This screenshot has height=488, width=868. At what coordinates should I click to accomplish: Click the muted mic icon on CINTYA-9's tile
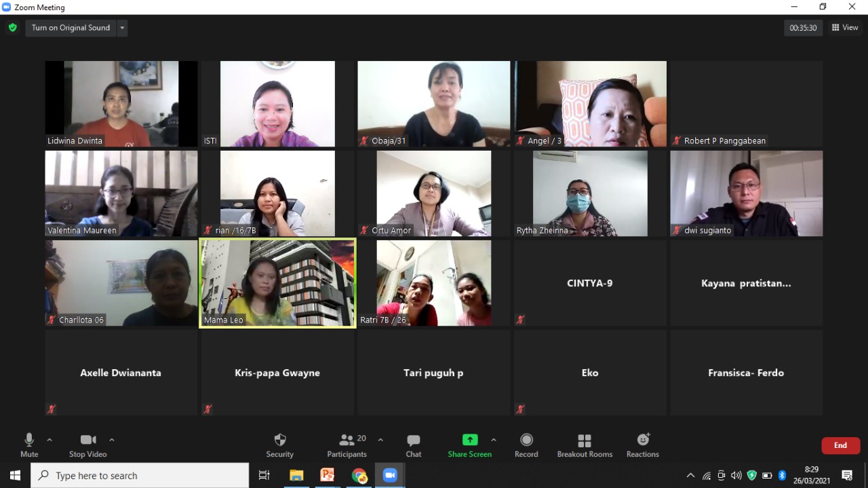click(520, 320)
